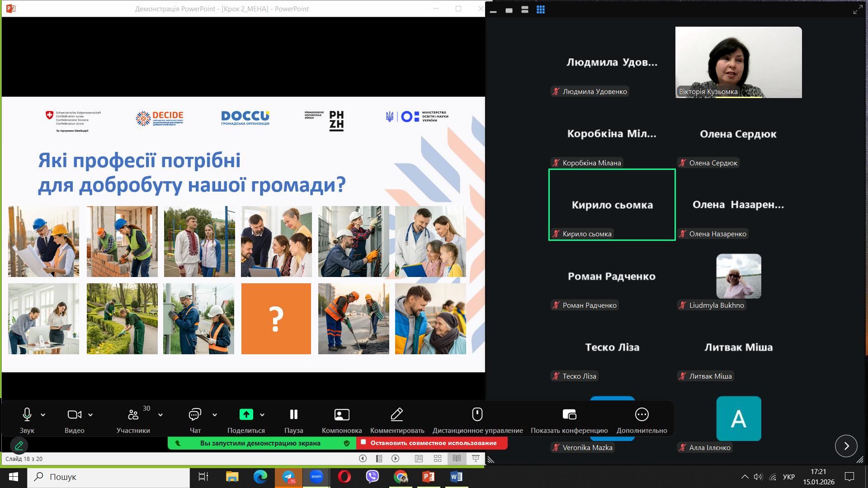Go to next page of gallery participants
868x488 pixels.
click(x=846, y=446)
